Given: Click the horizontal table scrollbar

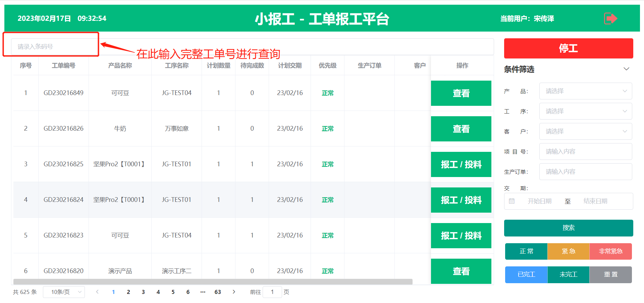Looking at the screenshot, I should [213, 282].
